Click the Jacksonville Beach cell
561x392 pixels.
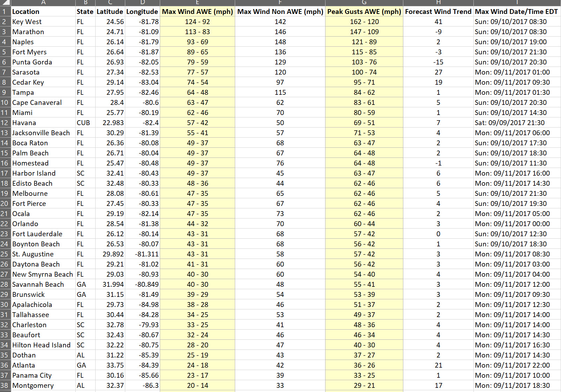click(43, 133)
